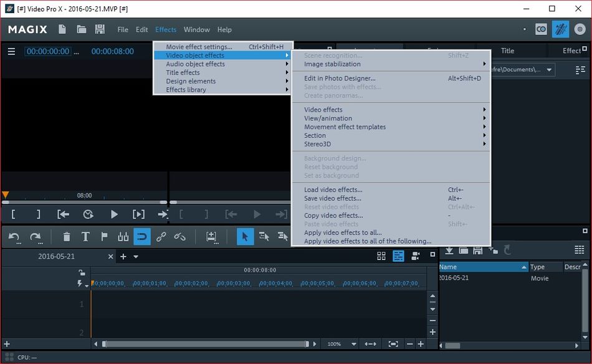Open the Window menu
This screenshot has width=592, height=364.
[x=196, y=29]
